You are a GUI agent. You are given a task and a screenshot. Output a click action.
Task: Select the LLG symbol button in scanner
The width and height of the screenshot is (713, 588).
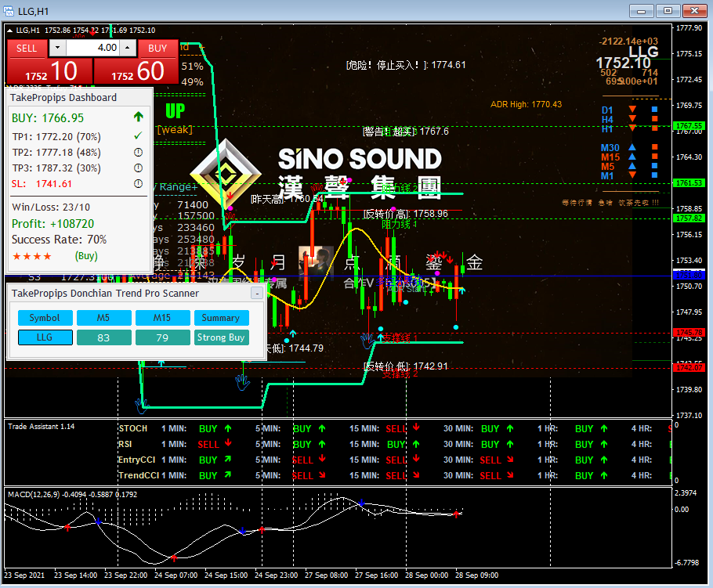click(x=45, y=337)
